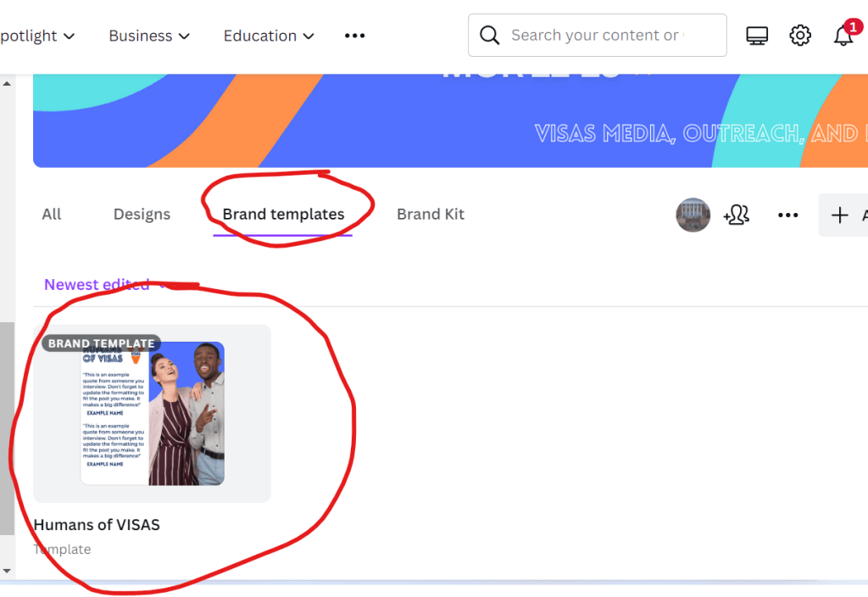Viewport: 868px width, 597px height.
Task: Open settings gear icon
Action: [800, 36]
